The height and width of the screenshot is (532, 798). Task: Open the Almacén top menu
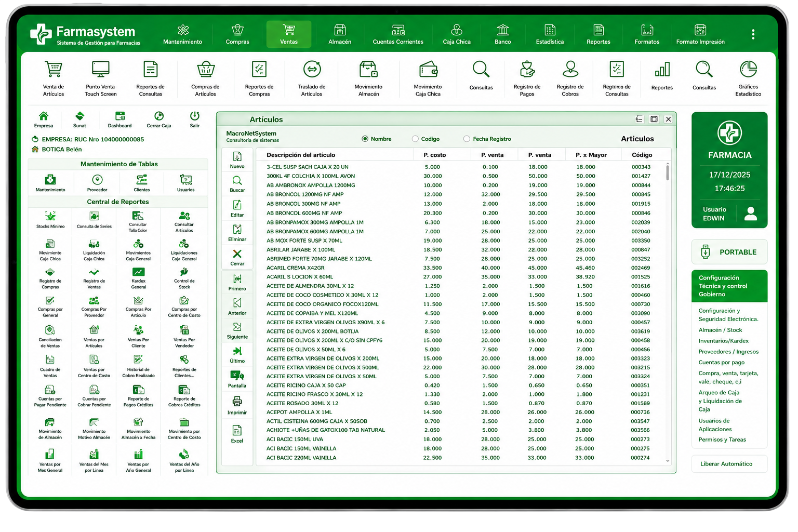tap(340, 34)
